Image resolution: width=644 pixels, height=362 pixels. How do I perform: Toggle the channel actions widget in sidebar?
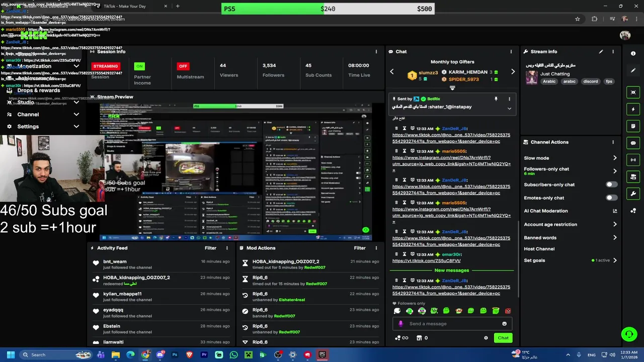pos(633,176)
